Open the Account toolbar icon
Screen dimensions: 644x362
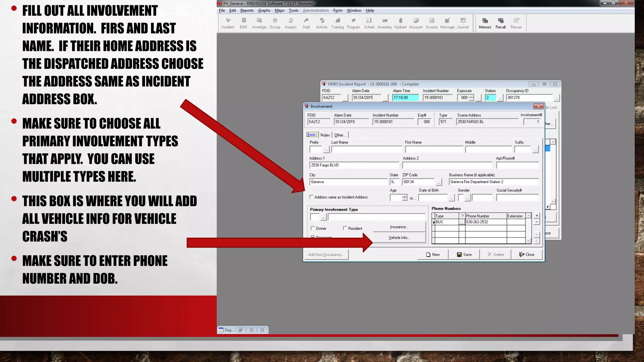(x=416, y=23)
